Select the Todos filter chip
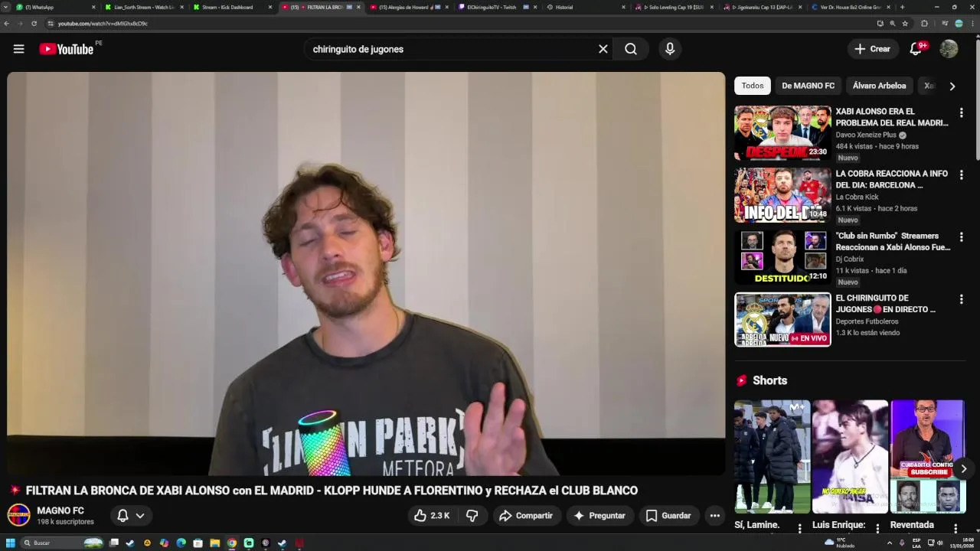This screenshot has height=551, width=980. tap(752, 86)
